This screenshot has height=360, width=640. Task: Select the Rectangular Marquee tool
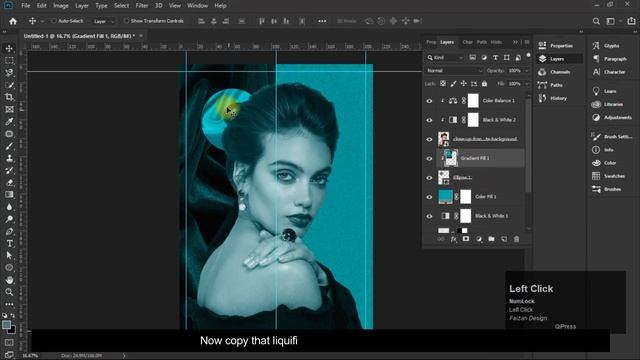tap(9, 60)
